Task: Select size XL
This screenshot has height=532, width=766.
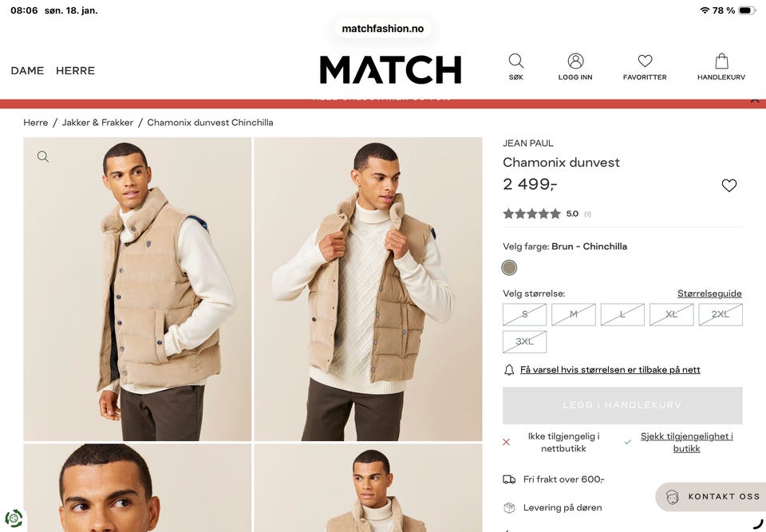Action: pyautogui.click(x=672, y=314)
